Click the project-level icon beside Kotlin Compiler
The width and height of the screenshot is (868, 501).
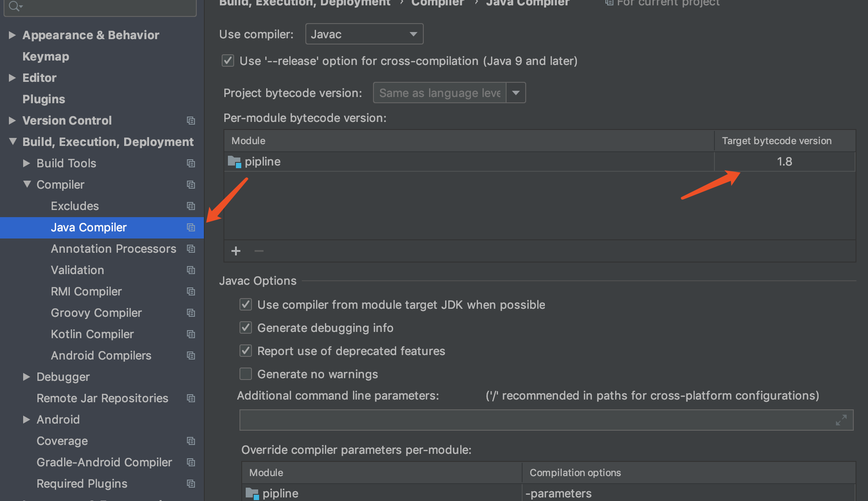click(x=191, y=334)
